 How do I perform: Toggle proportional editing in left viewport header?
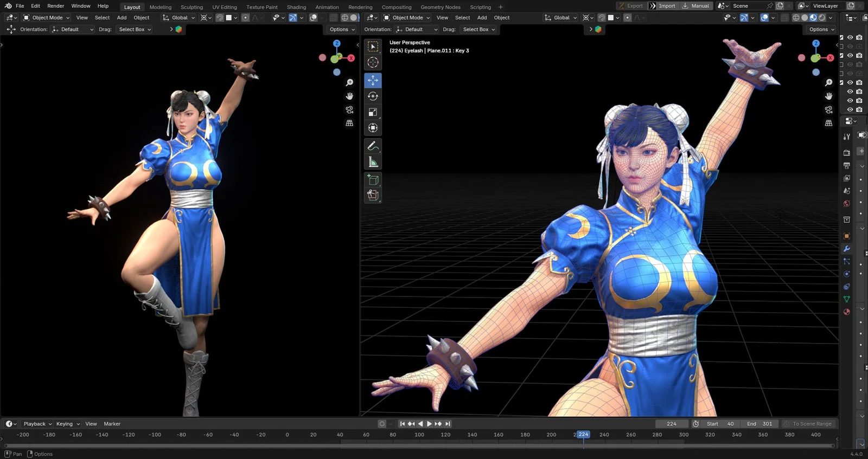click(x=246, y=17)
